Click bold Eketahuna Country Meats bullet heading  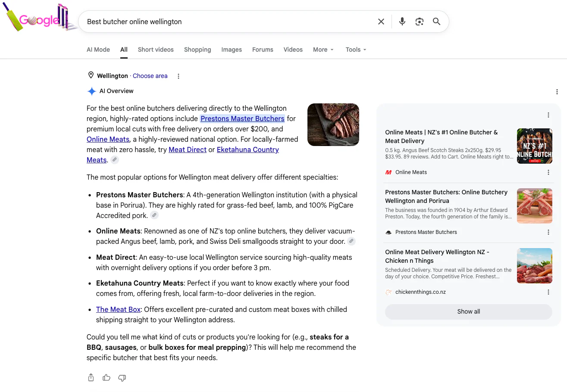(x=140, y=283)
